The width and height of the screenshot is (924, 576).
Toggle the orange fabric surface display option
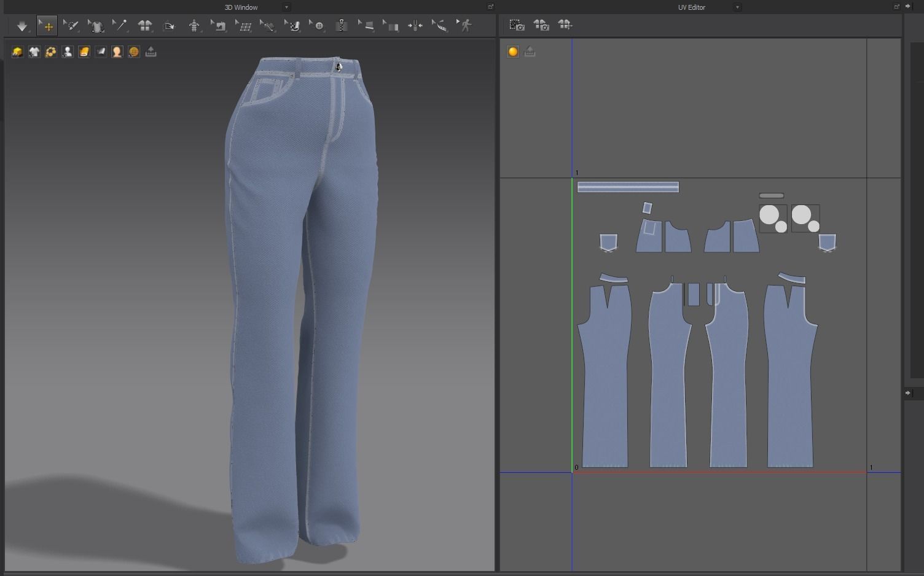click(x=84, y=52)
